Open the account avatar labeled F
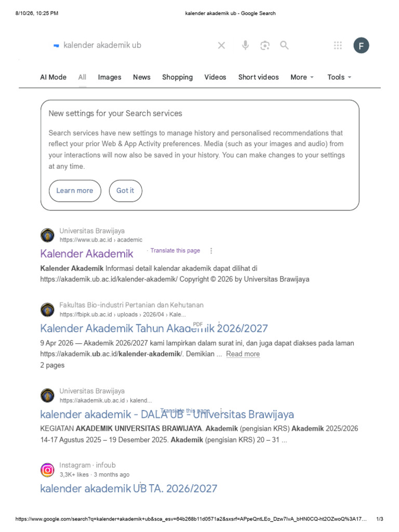Viewport: 399px width, 532px height. click(361, 46)
